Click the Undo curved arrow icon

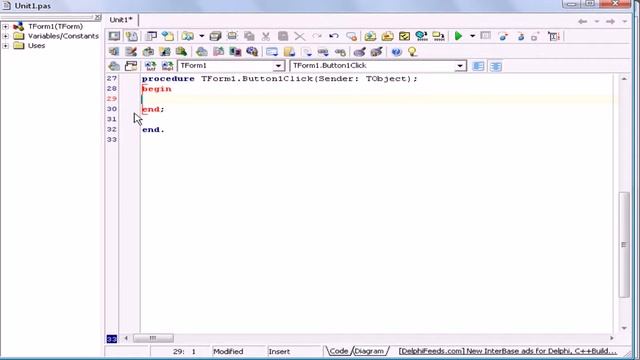point(333,36)
